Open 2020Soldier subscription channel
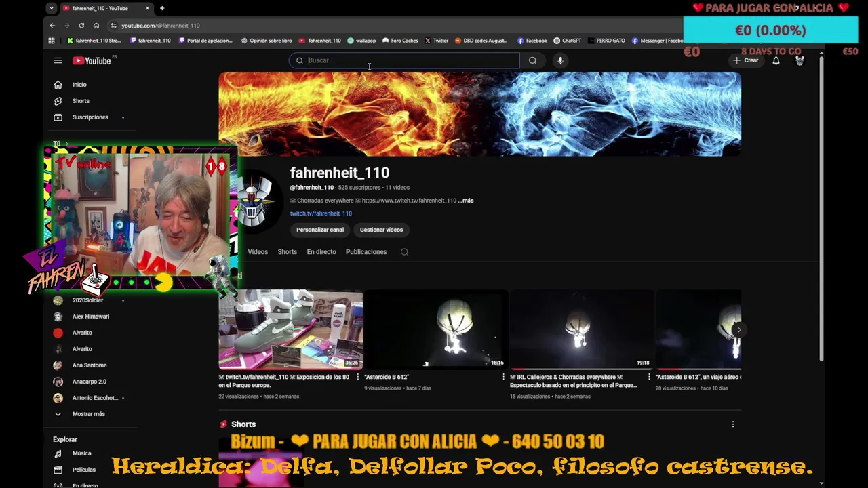Screen dimensions: 868x488 pos(87,300)
